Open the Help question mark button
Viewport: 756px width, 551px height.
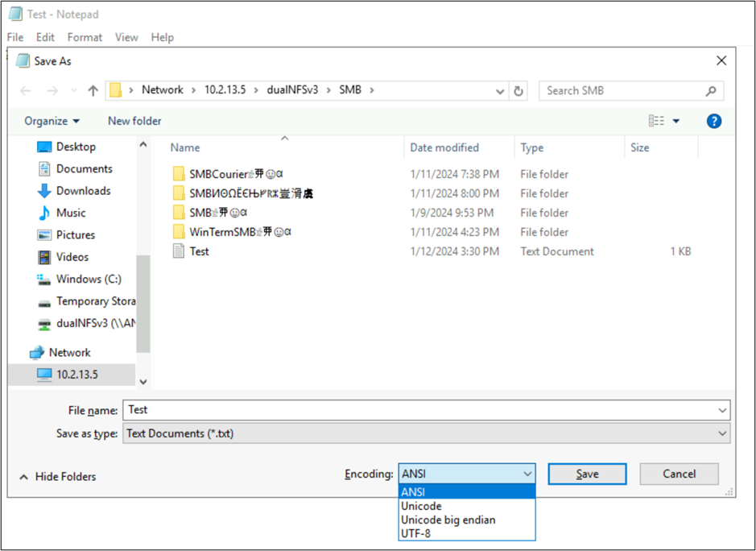[714, 121]
